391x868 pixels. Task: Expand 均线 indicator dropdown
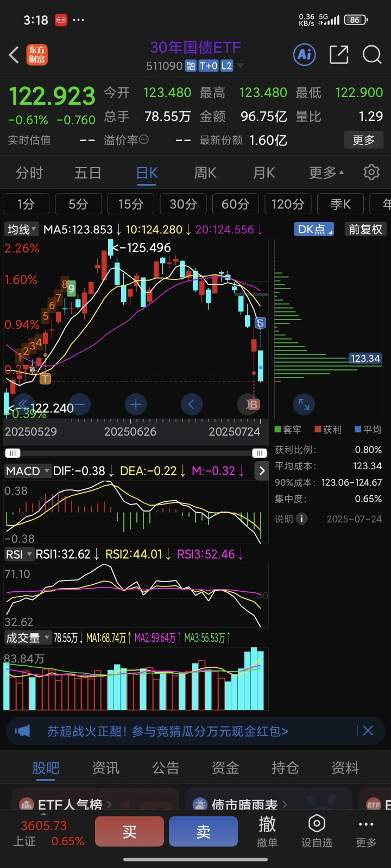22,229
